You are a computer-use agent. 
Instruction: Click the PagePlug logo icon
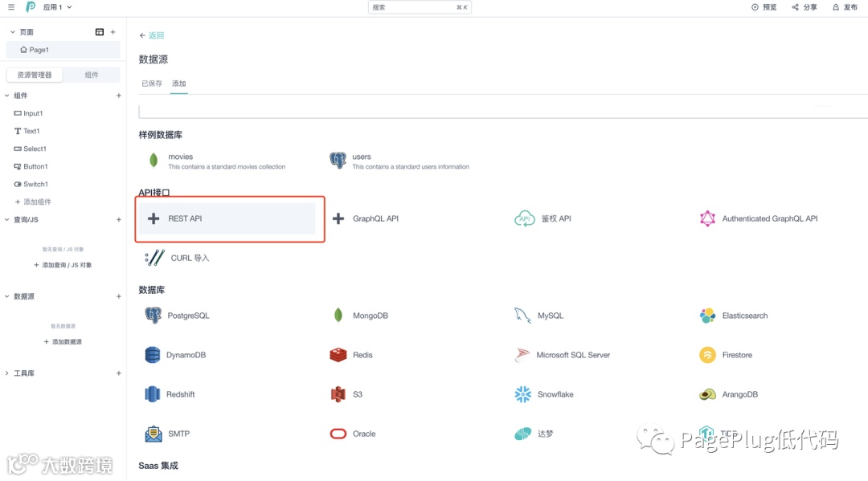(31, 6)
